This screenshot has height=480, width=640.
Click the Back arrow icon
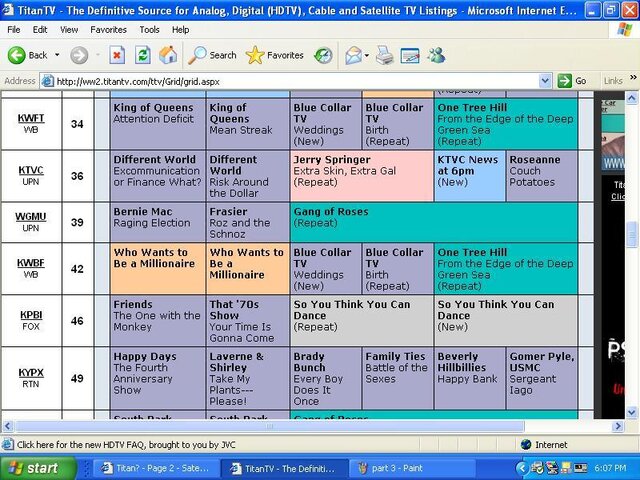pyautogui.click(x=16, y=55)
